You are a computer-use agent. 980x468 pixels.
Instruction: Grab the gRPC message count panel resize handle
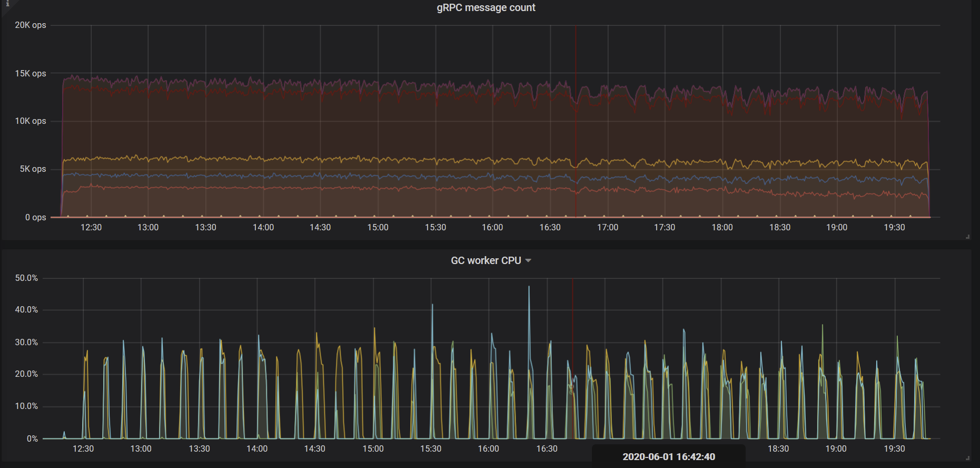(x=967, y=237)
